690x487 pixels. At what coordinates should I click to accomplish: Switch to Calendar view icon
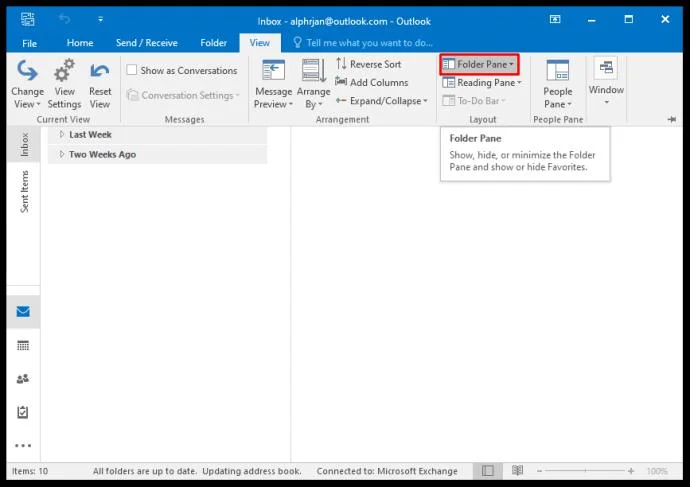pyautogui.click(x=22, y=345)
